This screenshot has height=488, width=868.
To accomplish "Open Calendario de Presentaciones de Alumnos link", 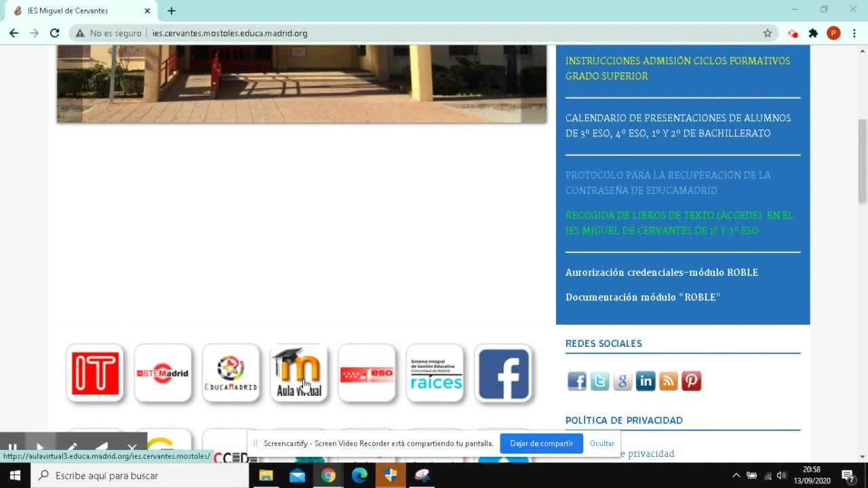I will point(678,125).
